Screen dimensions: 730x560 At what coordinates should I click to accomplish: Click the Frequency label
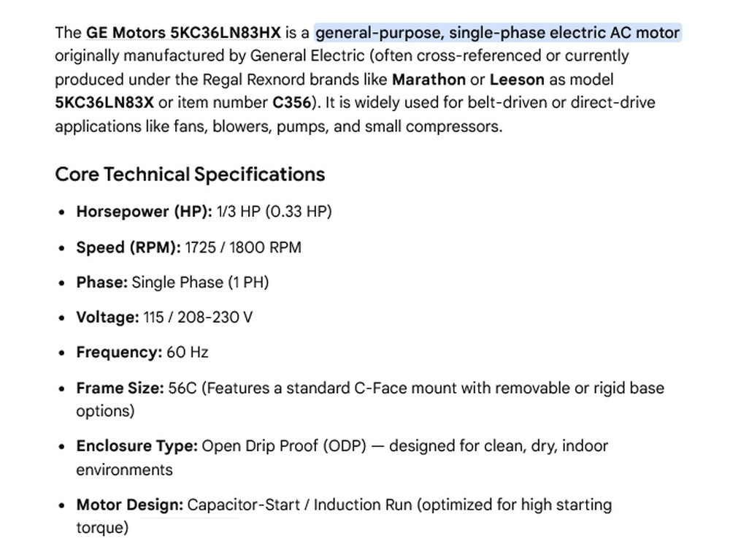(119, 353)
